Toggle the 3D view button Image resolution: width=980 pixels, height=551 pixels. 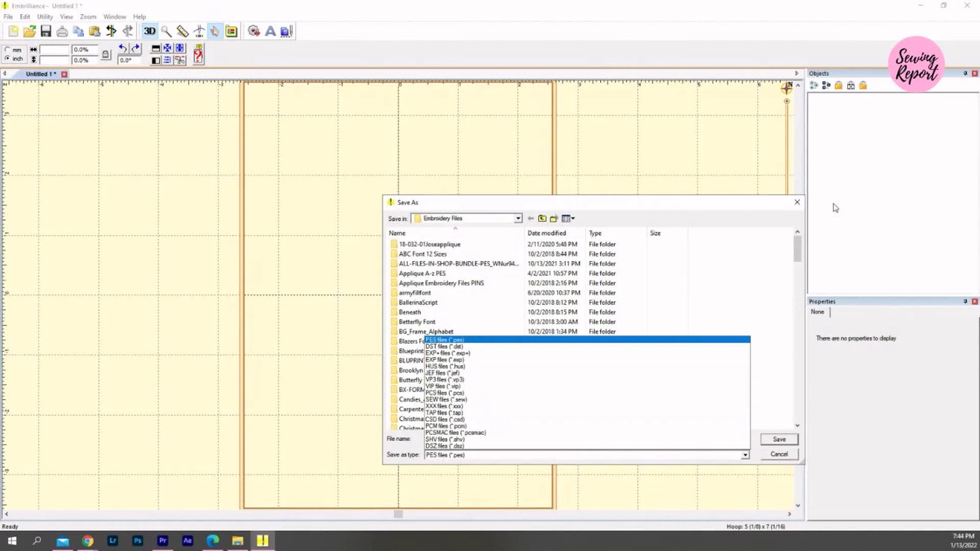pos(149,31)
